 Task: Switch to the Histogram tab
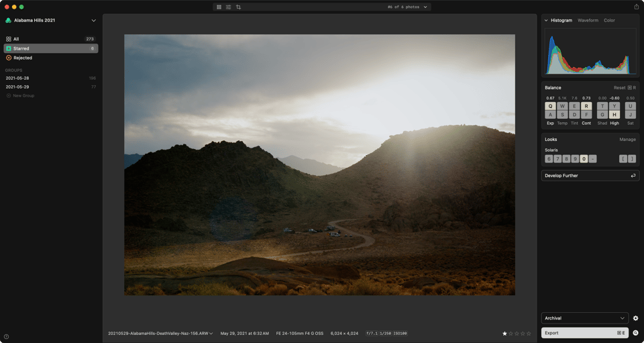click(561, 20)
